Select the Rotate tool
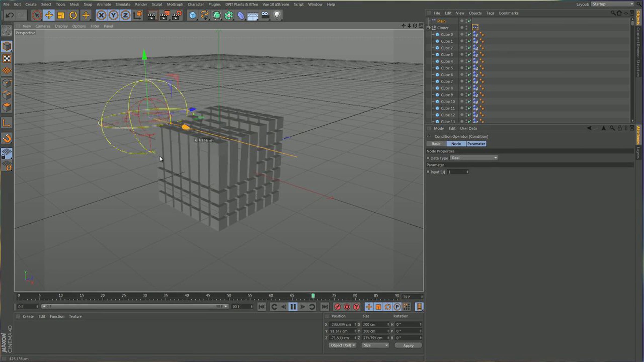Screen dimensions: 644x362 pos(73,15)
